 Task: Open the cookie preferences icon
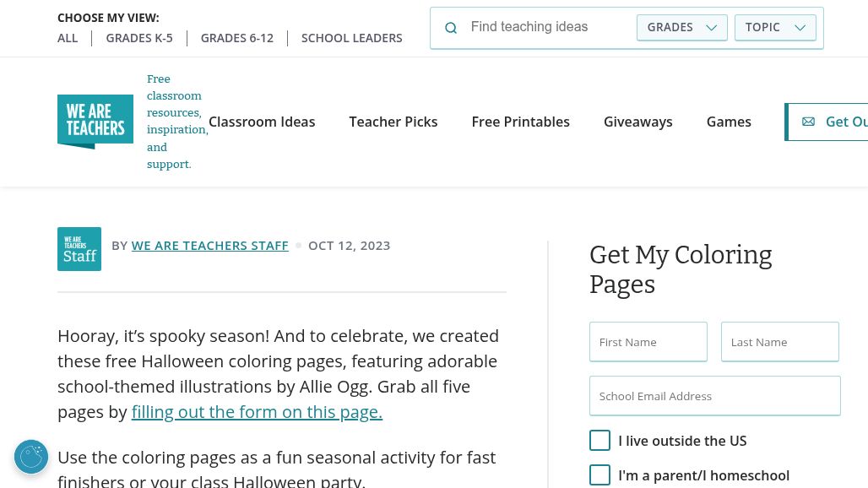tap(31, 457)
